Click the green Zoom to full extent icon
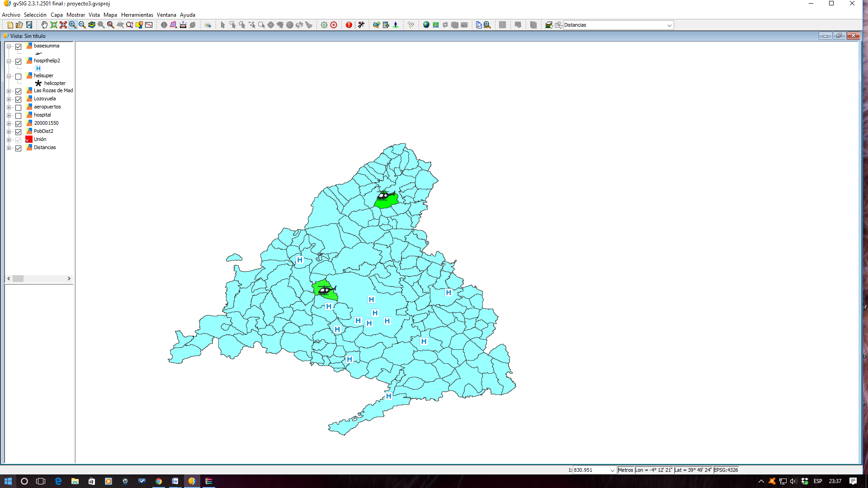This screenshot has width=868, height=488. (x=54, y=25)
